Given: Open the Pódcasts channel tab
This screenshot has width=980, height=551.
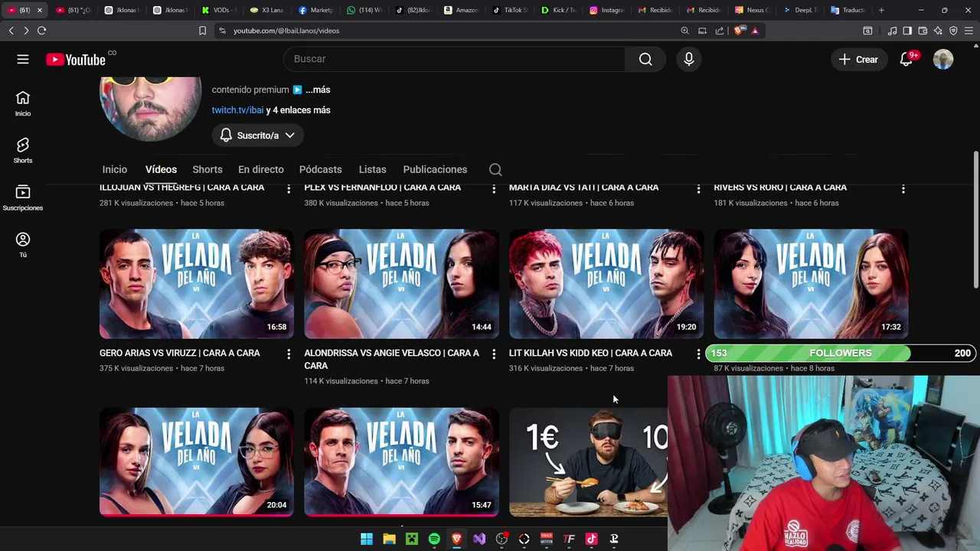Looking at the screenshot, I should click(x=320, y=169).
